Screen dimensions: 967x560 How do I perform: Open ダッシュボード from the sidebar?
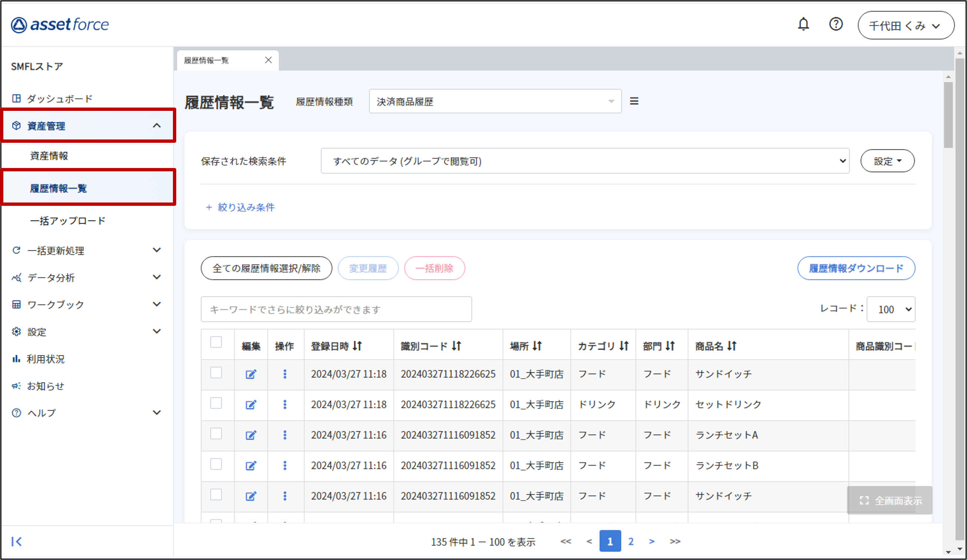(59, 99)
